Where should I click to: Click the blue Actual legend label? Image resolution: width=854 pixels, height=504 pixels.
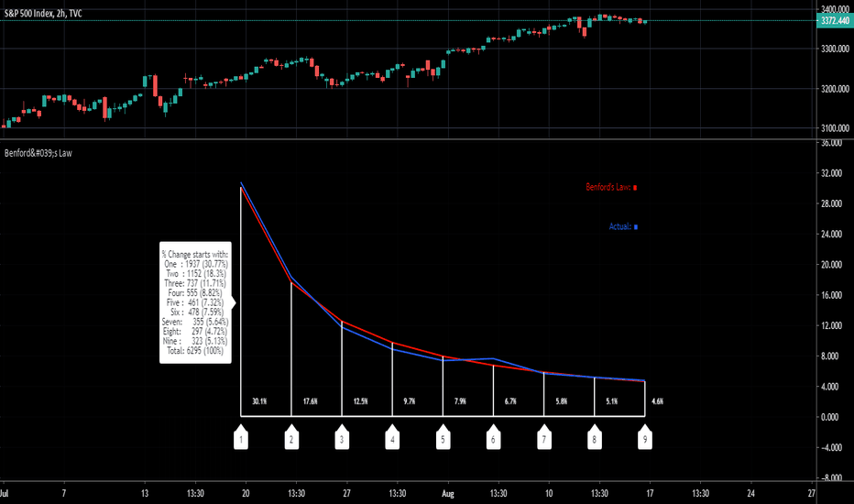tap(619, 226)
